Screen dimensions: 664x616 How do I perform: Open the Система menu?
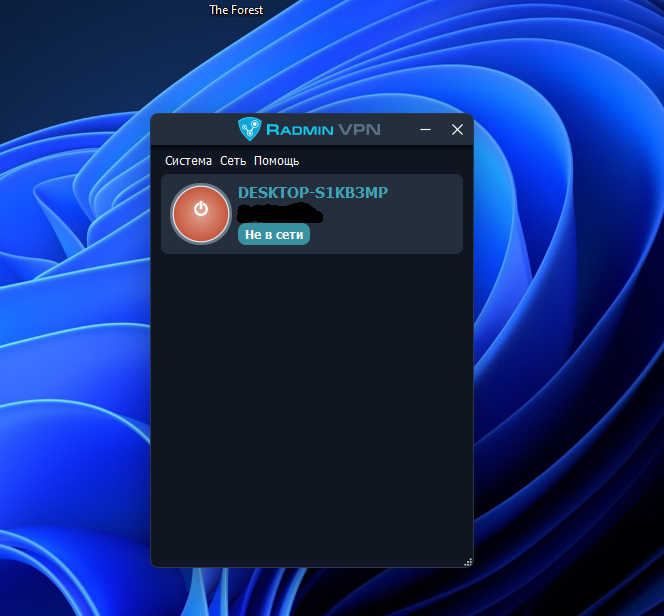188,161
